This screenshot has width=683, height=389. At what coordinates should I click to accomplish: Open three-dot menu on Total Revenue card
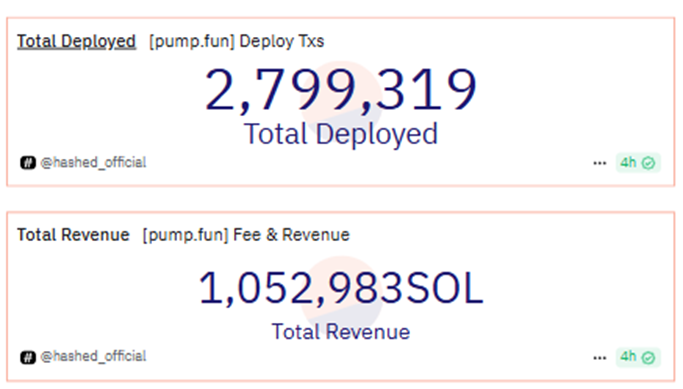599,358
